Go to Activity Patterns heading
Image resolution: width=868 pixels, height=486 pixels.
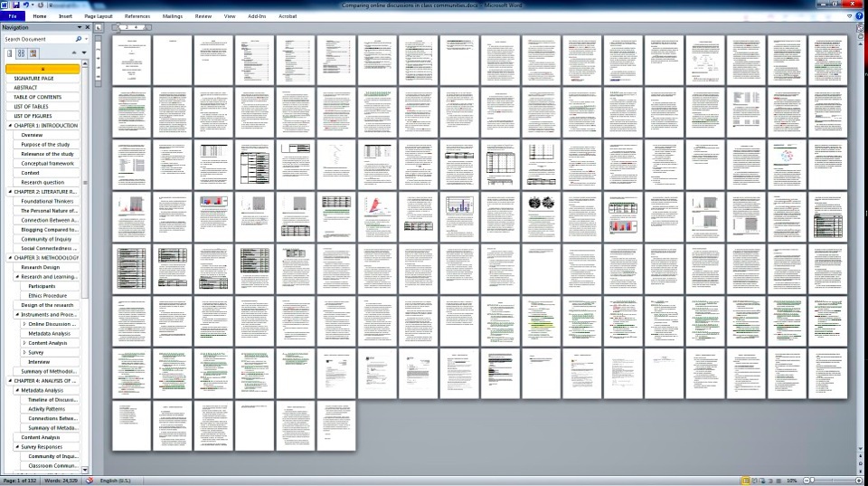[x=46, y=409]
